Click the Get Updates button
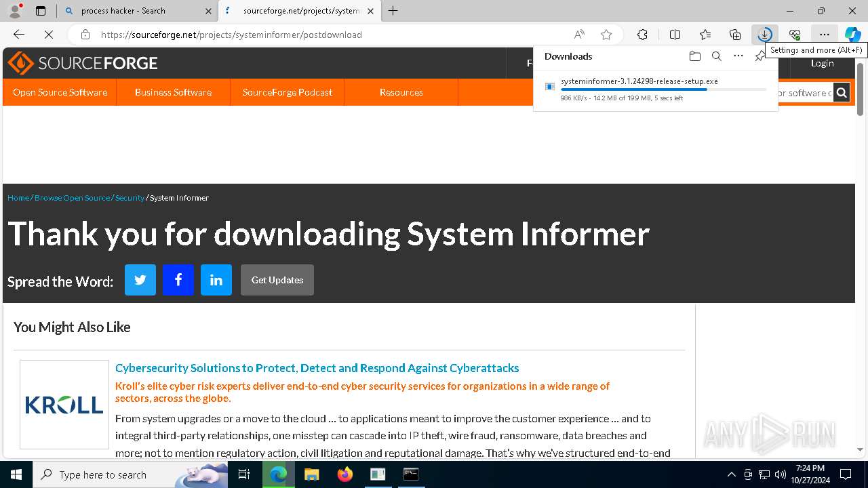Screen dimensions: 868x488 coord(277,280)
